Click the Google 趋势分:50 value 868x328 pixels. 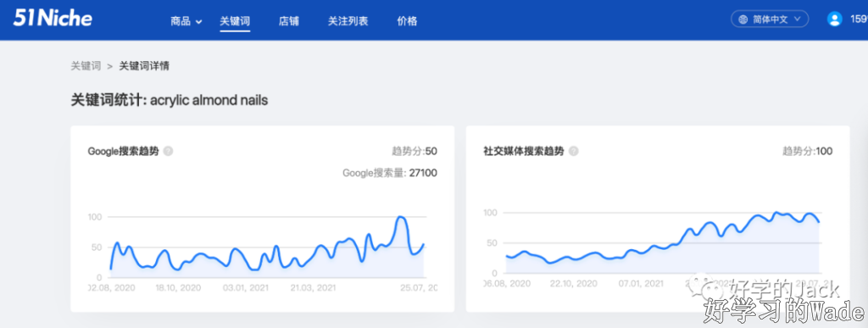coord(414,151)
